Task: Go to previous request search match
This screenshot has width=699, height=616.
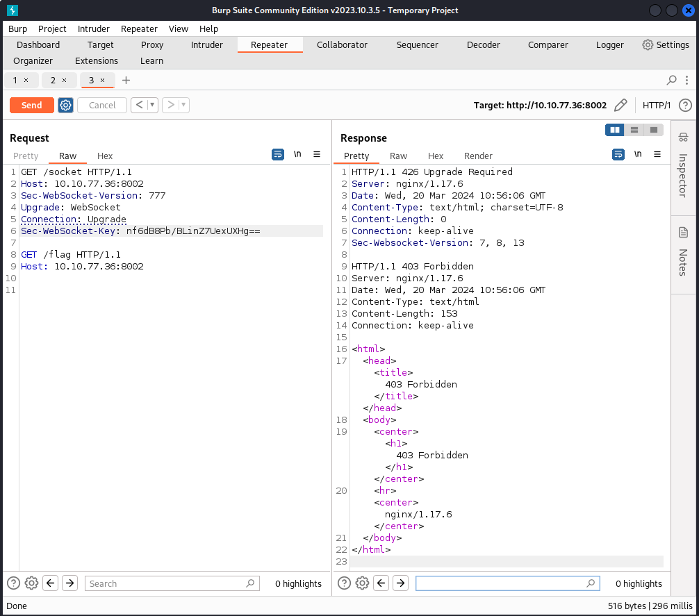Action: (50, 583)
